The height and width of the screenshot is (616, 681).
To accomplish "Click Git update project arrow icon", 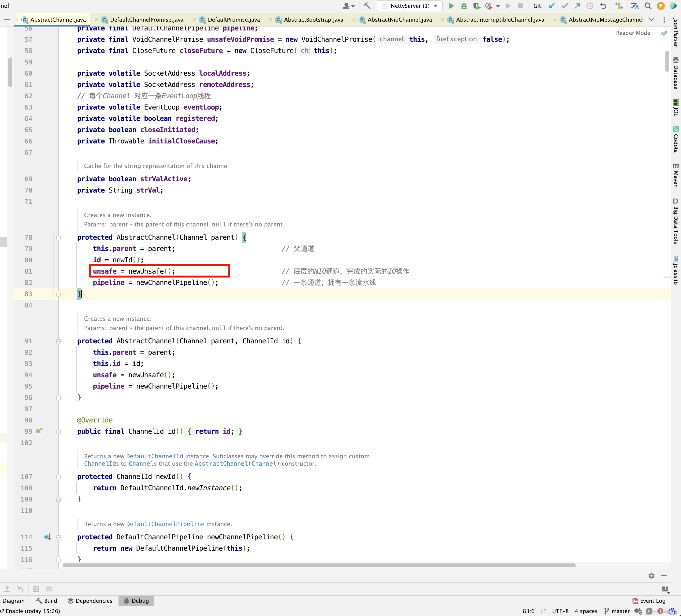I will pos(552,6).
